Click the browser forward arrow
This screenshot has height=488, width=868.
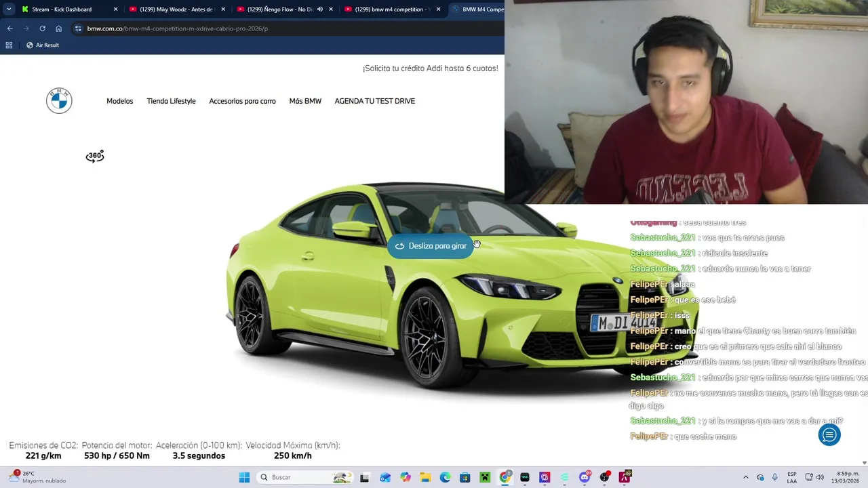[26, 28]
